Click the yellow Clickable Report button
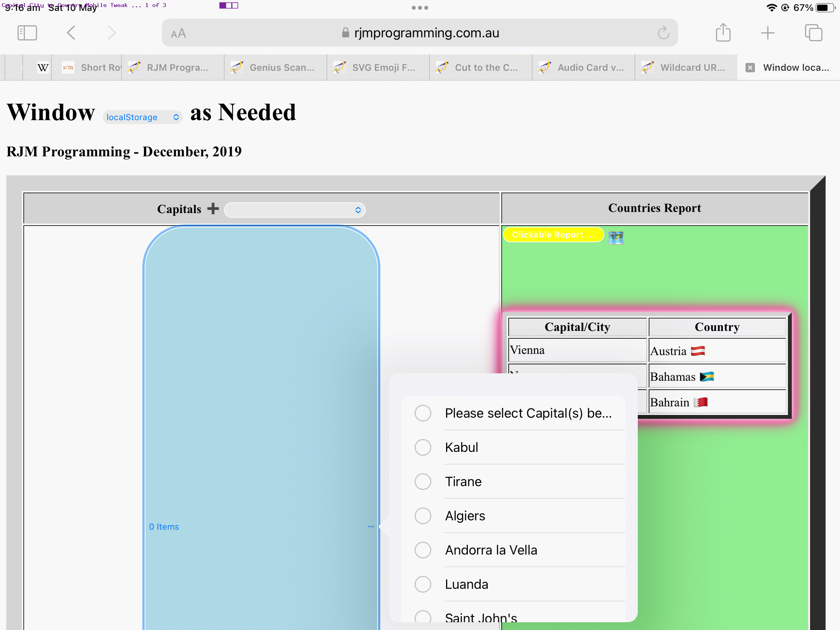Viewport: 840px width, 630px height. point(553,235)
